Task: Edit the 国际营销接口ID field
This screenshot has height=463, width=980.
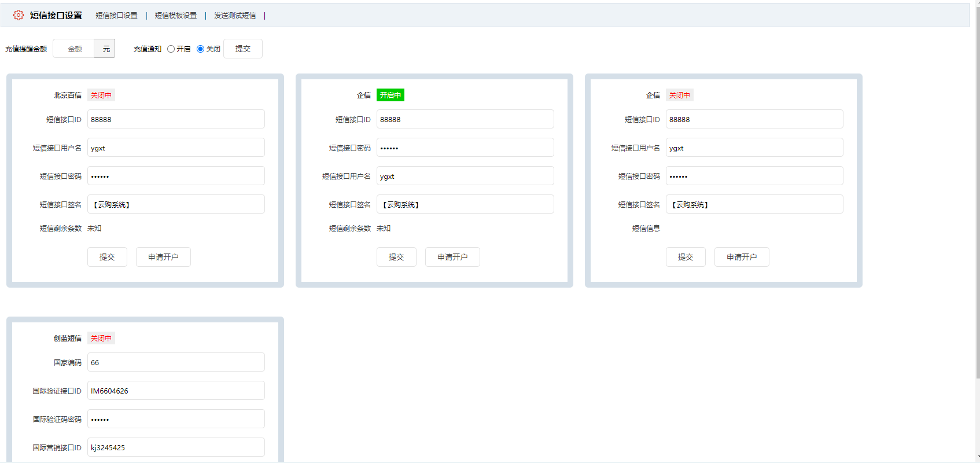Action: coord(176,447)
